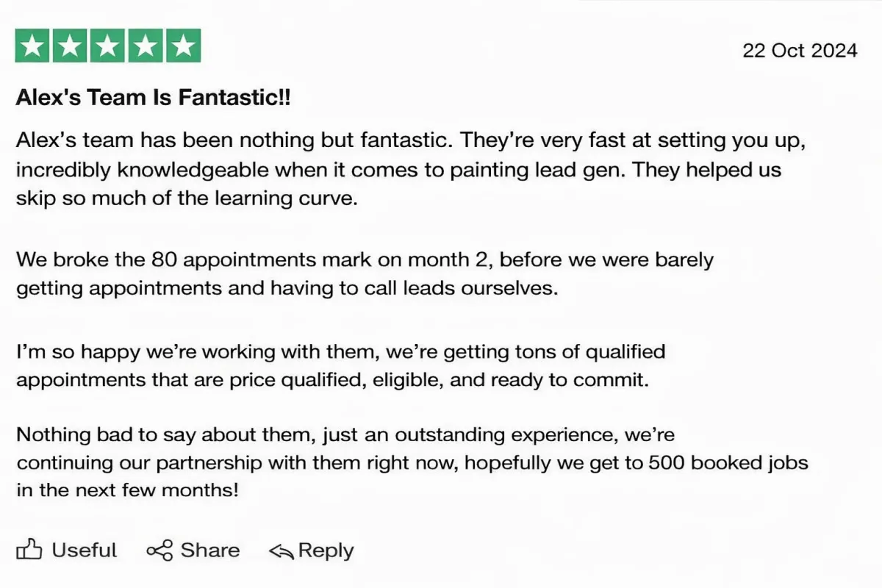
Task: Select the third green rating star
Action: [x=108, y=46]
